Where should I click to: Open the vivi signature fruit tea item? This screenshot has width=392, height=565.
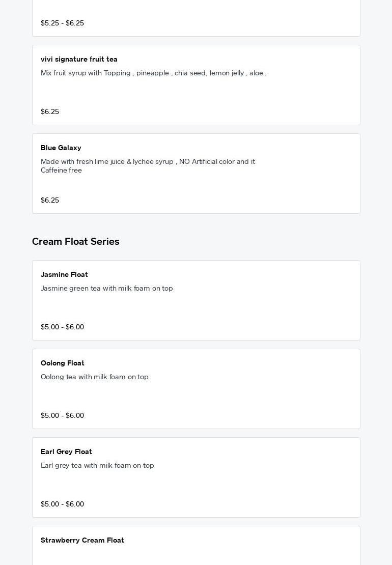coord(79,60)
